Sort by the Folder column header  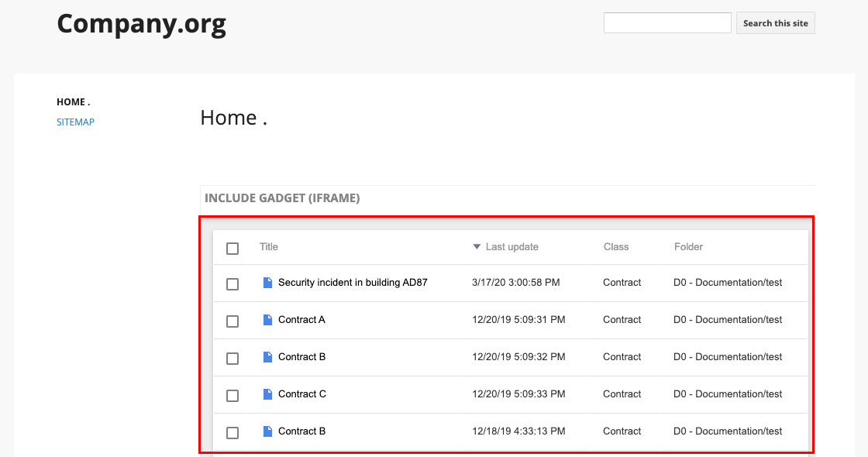click(x=689, y=247)
